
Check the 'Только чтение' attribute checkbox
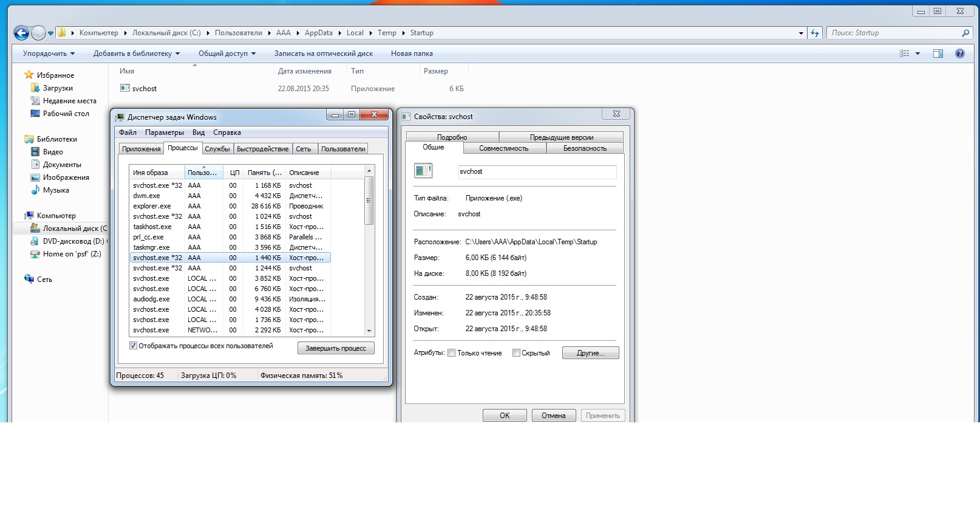(451, 353)
